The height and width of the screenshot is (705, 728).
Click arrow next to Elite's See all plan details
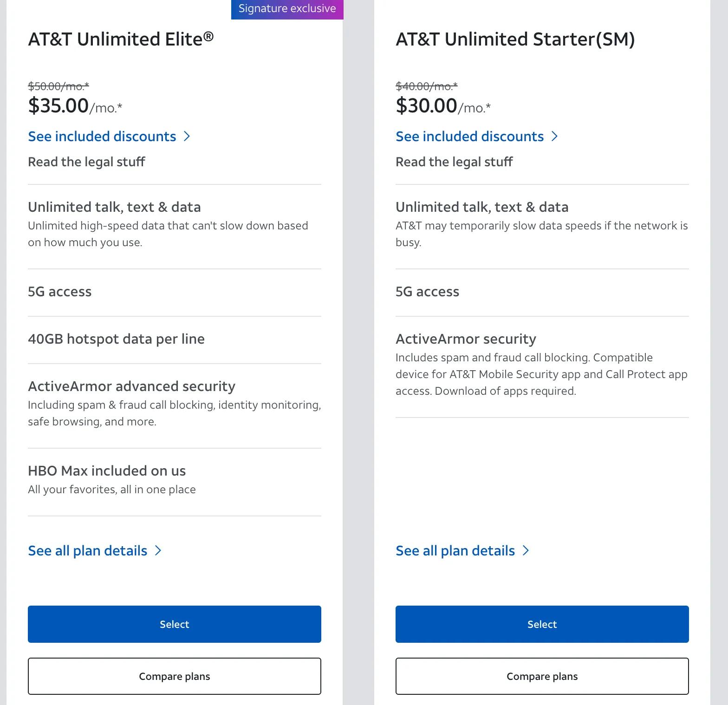pyautogui.click(x=158, y=551)
